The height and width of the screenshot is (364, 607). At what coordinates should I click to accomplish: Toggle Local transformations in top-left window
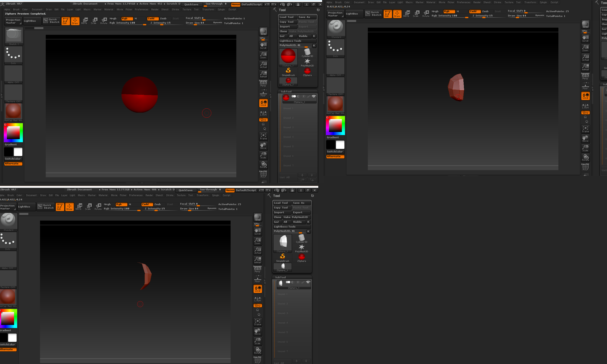[x=263, y=103]
